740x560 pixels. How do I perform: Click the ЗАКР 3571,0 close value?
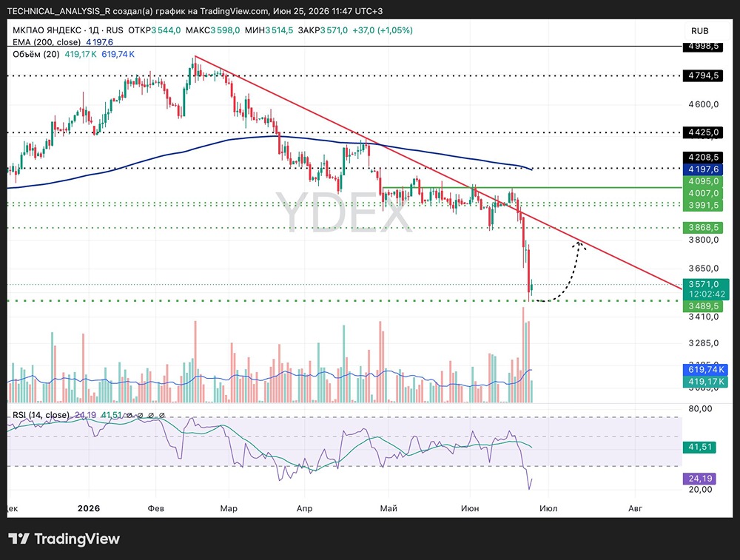tap(323, 30)
